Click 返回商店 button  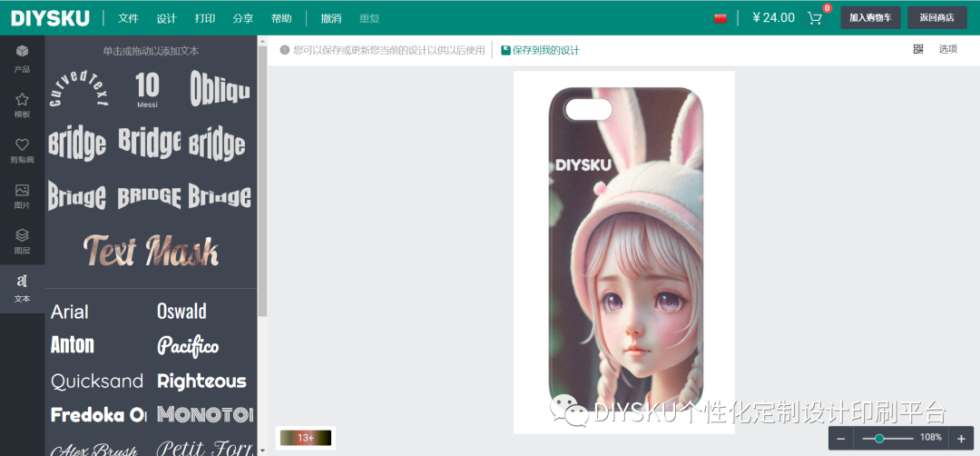[x=936, y=17]
